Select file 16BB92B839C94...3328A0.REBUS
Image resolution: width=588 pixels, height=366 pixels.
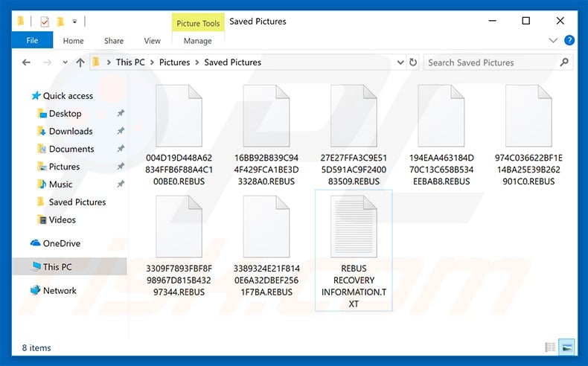tap(266, 135)
